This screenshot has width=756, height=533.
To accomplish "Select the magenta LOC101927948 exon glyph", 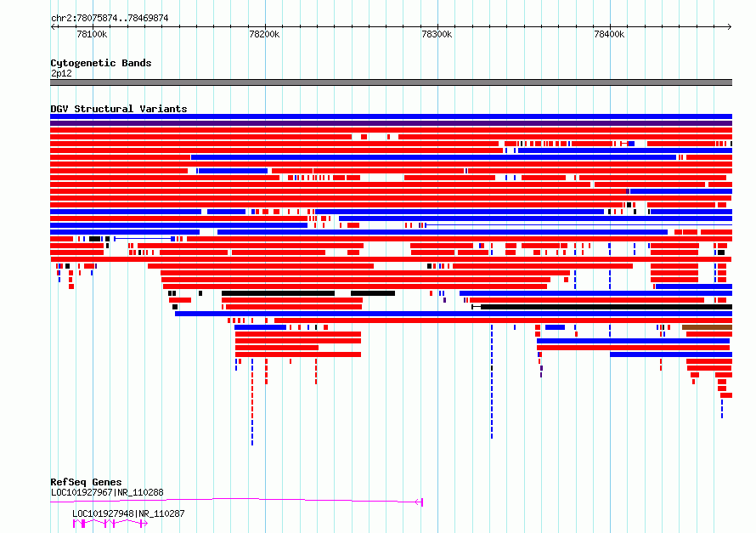I will click(110, 524).
